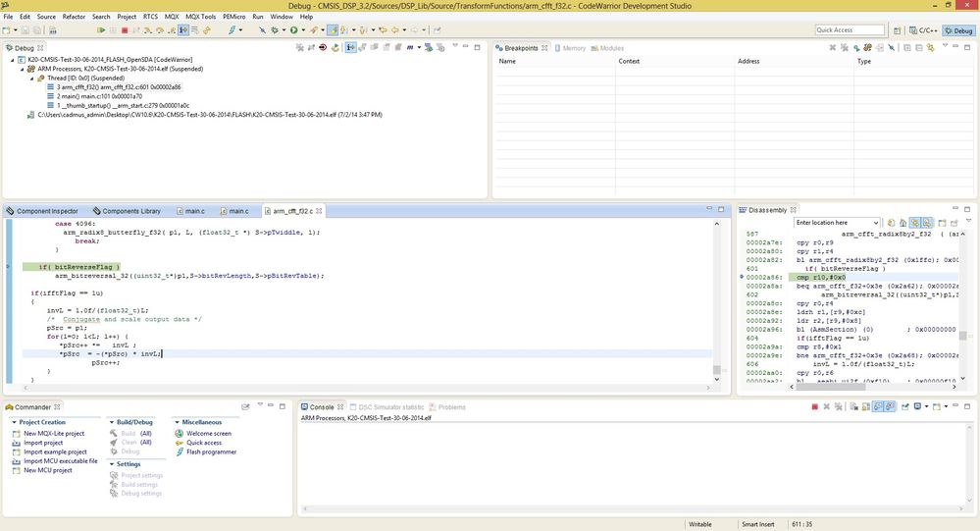Image resolution: width=980 pixels, height=531 pixels.
Task: Click the Quick Access search field
Action: [x=850, y=30]
